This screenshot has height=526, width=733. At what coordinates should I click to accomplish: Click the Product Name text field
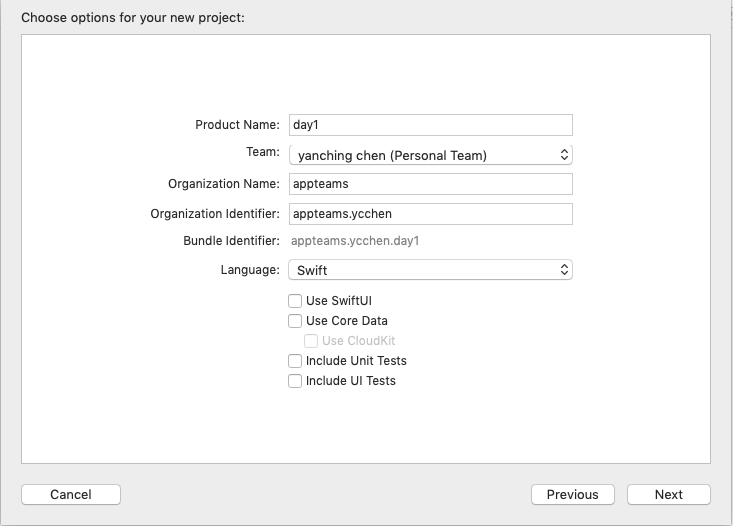pyautogui.click(x=430, y=125)
